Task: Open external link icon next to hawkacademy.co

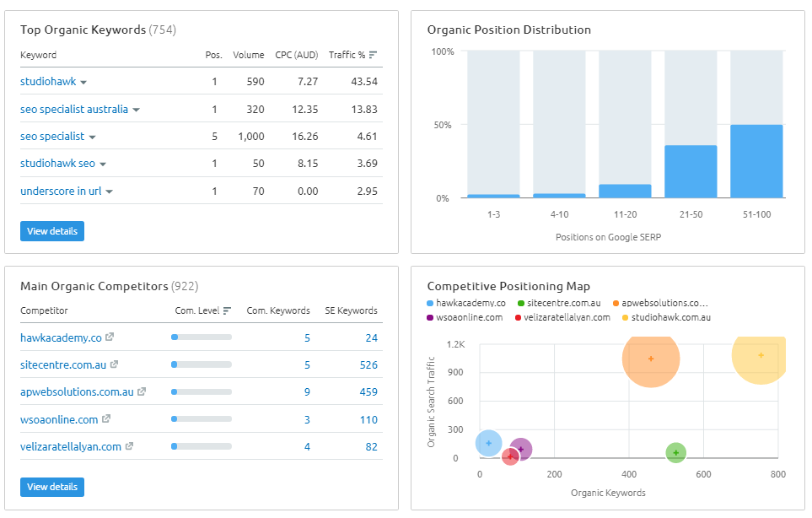Action: point(110,337)
